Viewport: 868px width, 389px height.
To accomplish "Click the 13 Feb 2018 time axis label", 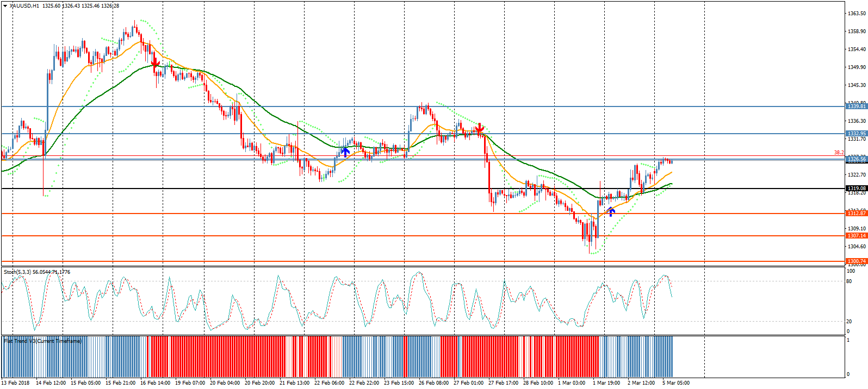I will [x=15, y=383].
